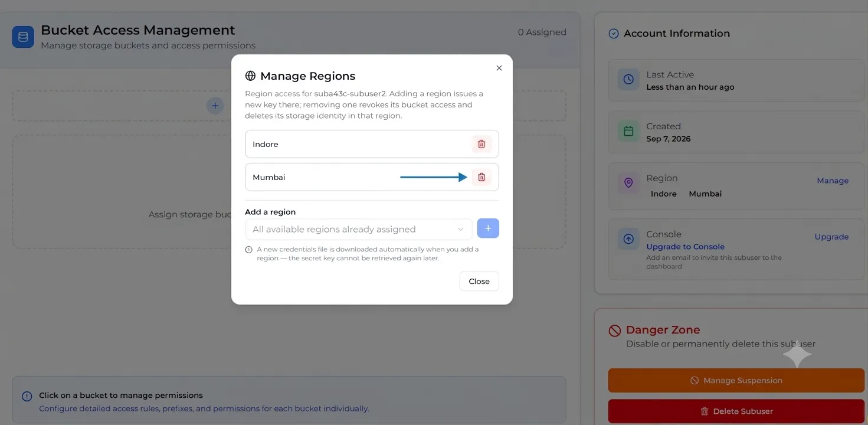Screen dimensions: 868x425
Task: Click the info icon beside bucket permissions tip
Action: coord(27,396)
